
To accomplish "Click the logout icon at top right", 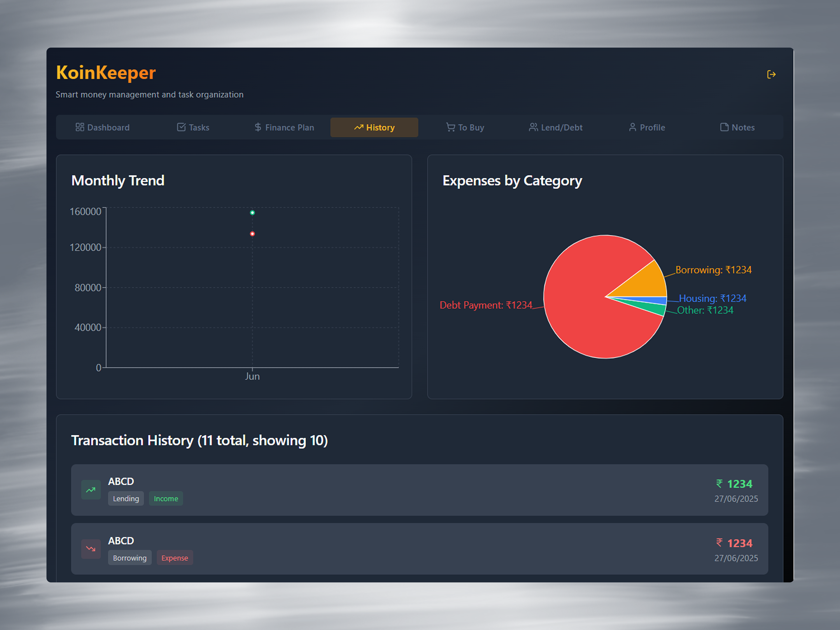I will (x=771, y=74).
